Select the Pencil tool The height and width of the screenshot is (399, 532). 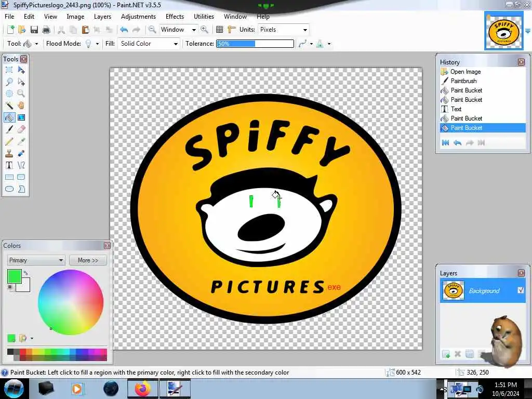[x=9, y=141]
